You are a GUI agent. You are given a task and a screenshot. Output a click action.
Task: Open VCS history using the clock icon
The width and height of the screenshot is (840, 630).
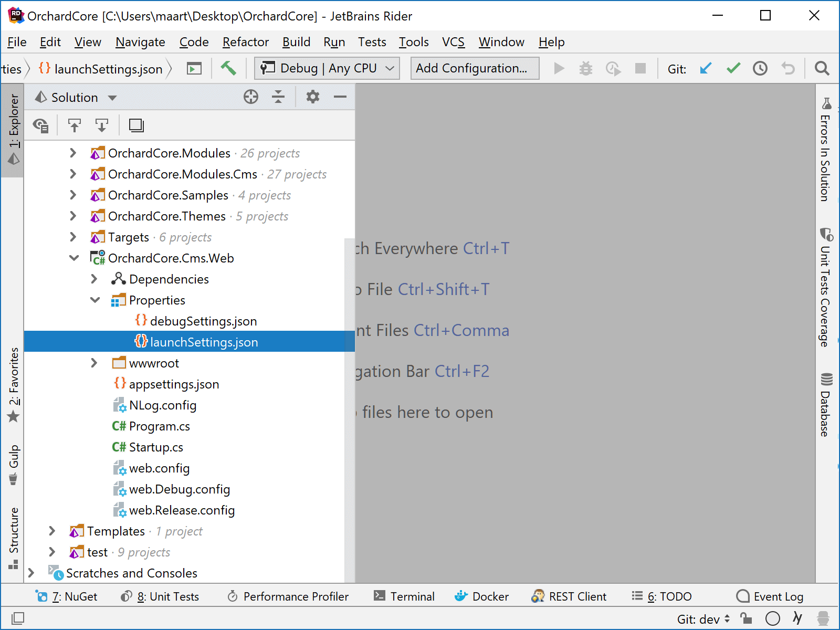coord(760,68)
